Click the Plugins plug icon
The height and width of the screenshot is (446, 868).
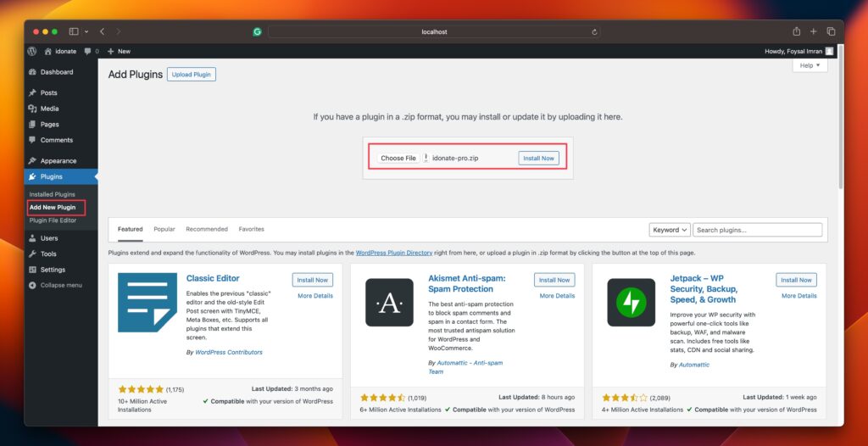point(32,176)
